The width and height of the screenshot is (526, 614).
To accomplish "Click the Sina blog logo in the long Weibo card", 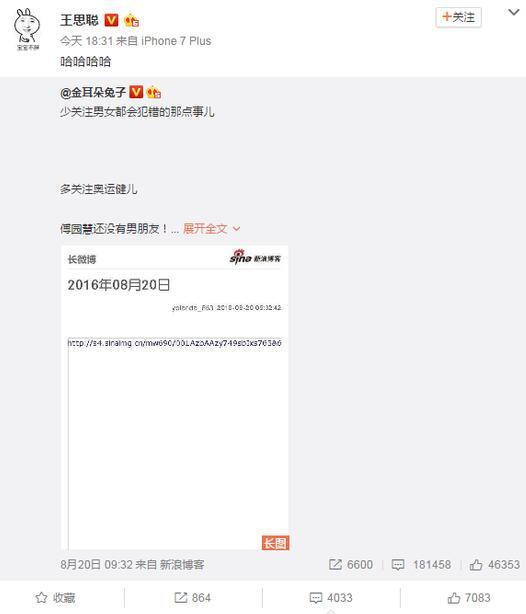I will tap(255, 257).
